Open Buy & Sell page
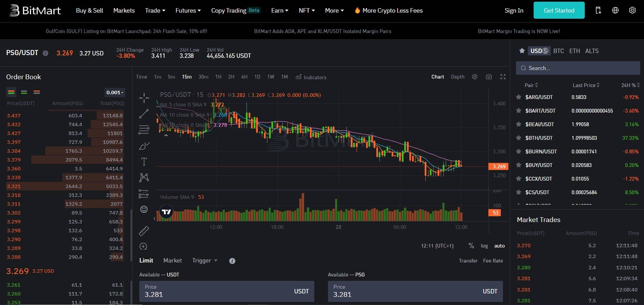 90,11
